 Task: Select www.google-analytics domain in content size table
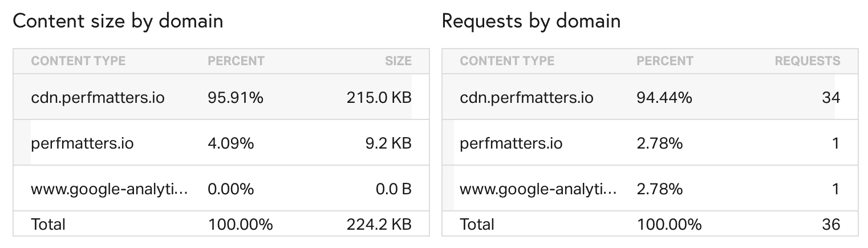(109, 189)
